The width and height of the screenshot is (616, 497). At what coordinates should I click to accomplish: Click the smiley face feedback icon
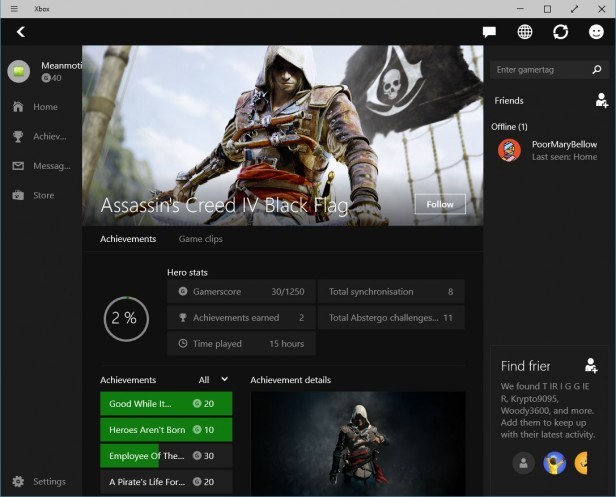596,32
